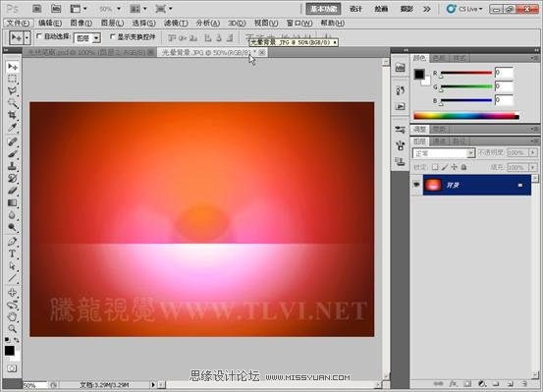Toggle lock transparent pixels
Screen dimensions: 543x392
435,167
